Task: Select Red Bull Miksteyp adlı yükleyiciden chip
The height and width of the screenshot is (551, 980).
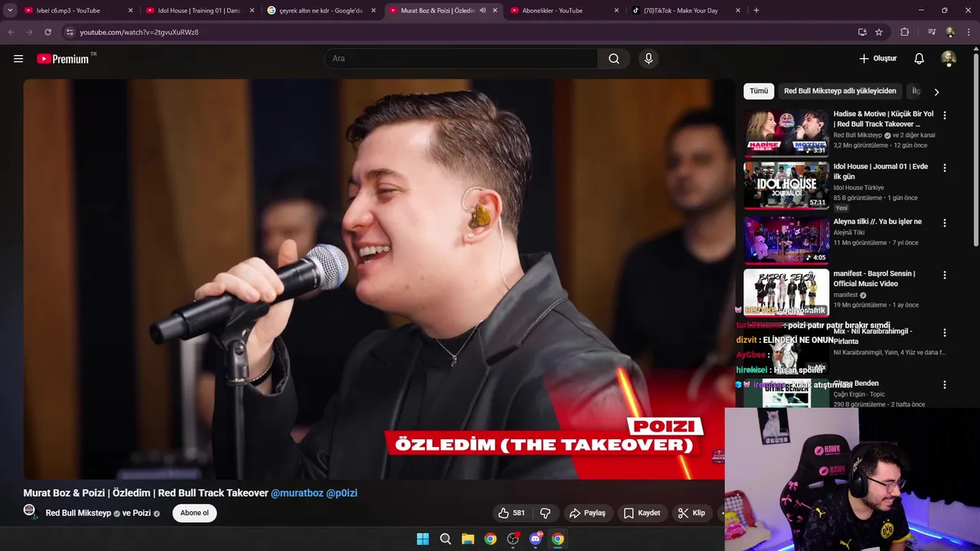Action: click(840, 91)
